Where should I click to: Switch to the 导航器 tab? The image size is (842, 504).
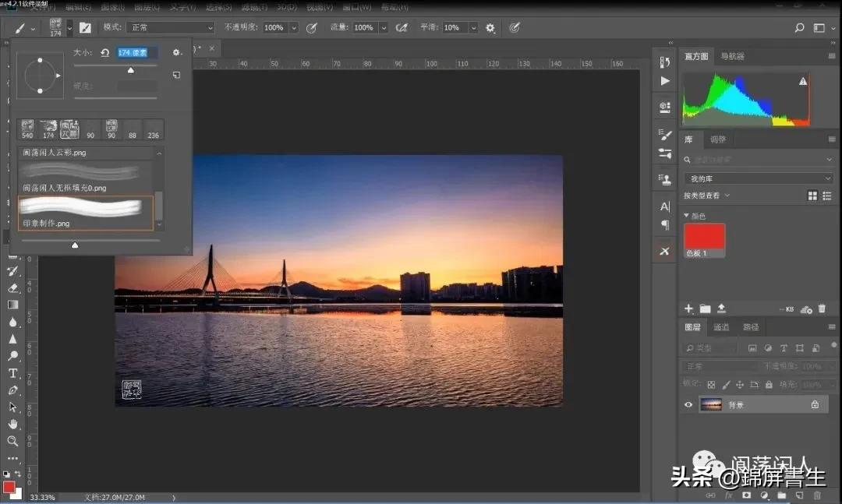(x=732, y=56)
